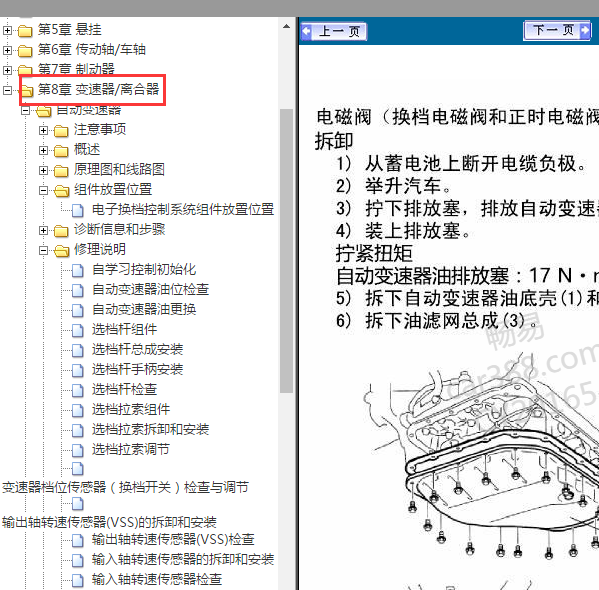Viewport: 599px width, 590px height.
Task: Open 选档拉索组件 topic
Action: 131,409
